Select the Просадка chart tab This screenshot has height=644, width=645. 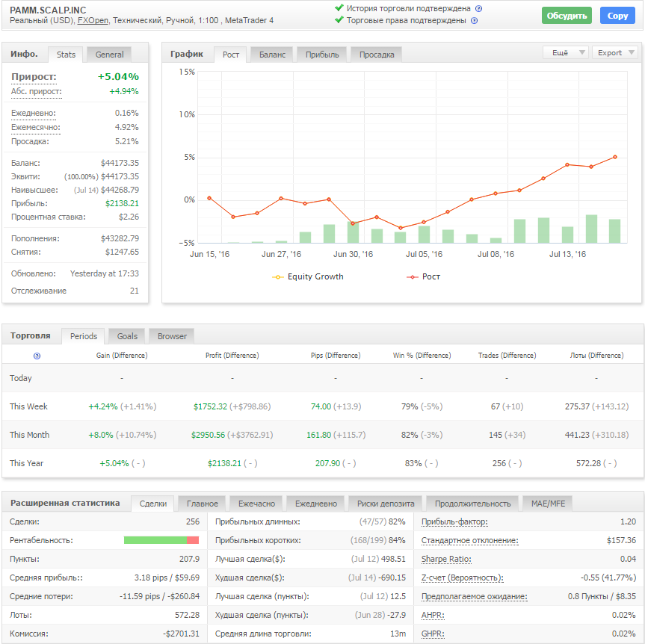[377, 55]
